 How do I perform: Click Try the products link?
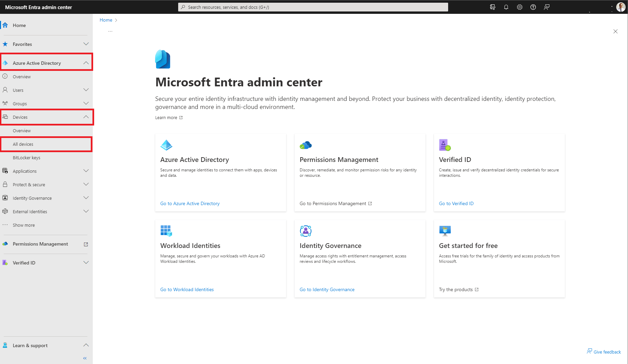pos(459,290)
